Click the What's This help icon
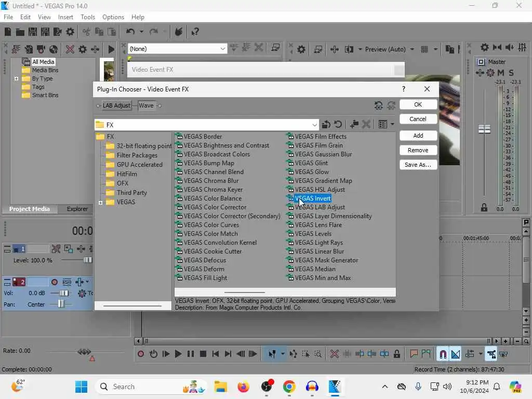 (x=195, y=32)
